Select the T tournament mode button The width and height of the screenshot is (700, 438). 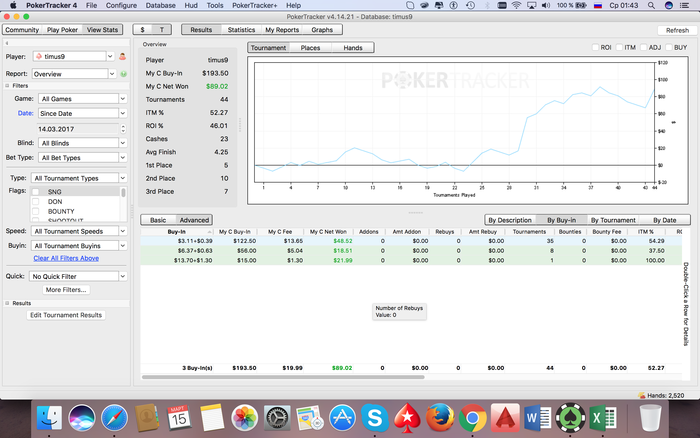coord(162,30)
